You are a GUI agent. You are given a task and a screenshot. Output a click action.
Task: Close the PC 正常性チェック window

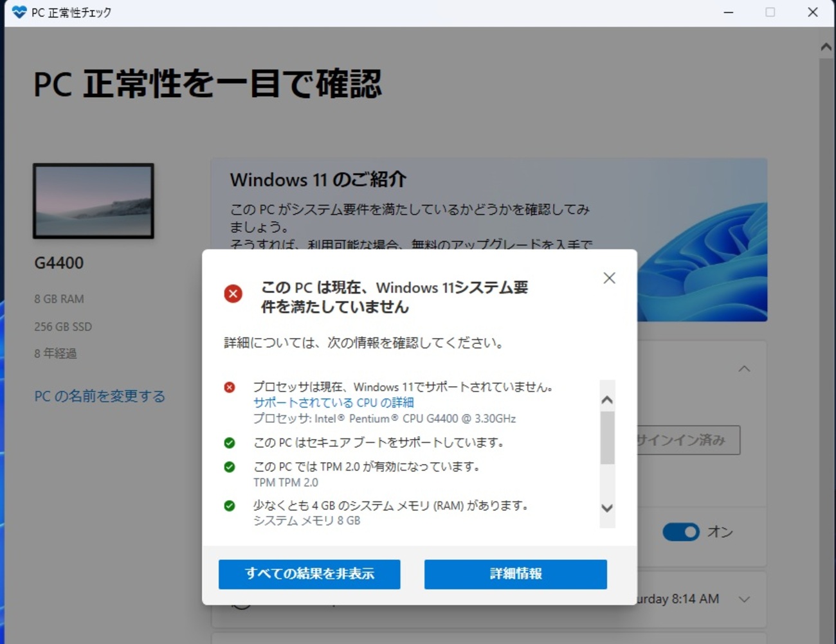click(813, 12)
